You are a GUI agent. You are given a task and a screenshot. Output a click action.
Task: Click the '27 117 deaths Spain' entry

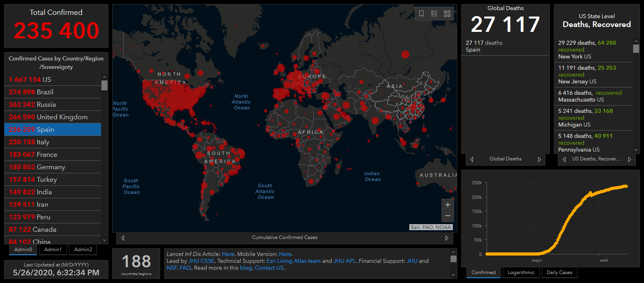pos(505,46)
